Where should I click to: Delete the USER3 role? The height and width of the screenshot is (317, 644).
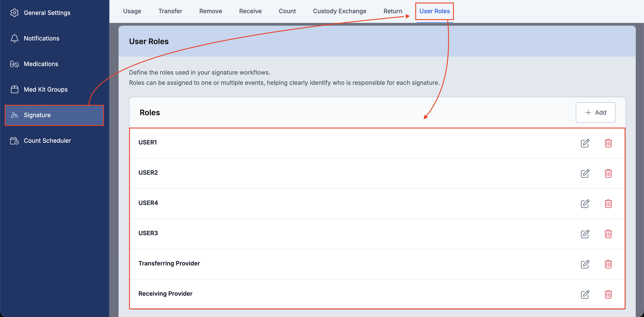[608, 234]
